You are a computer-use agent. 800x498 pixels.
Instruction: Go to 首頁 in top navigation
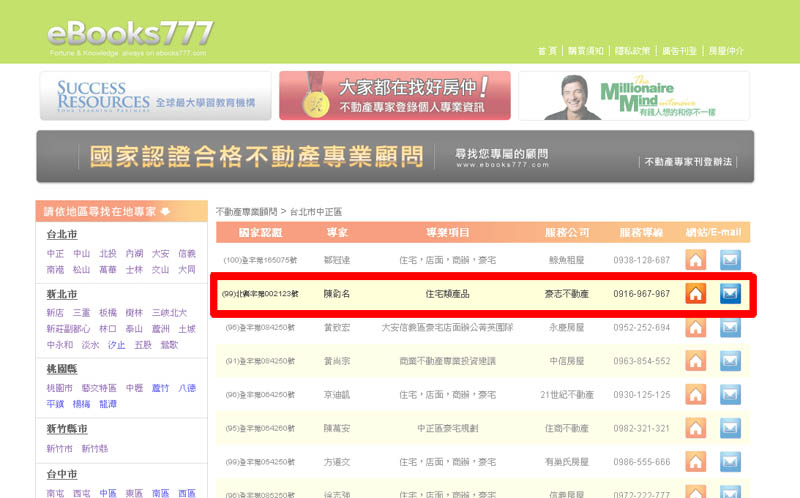click(x=547, y=51)
